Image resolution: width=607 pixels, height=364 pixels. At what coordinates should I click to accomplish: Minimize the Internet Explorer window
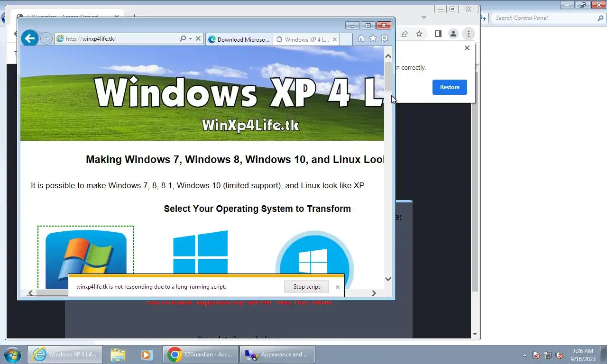click(352, 25)
